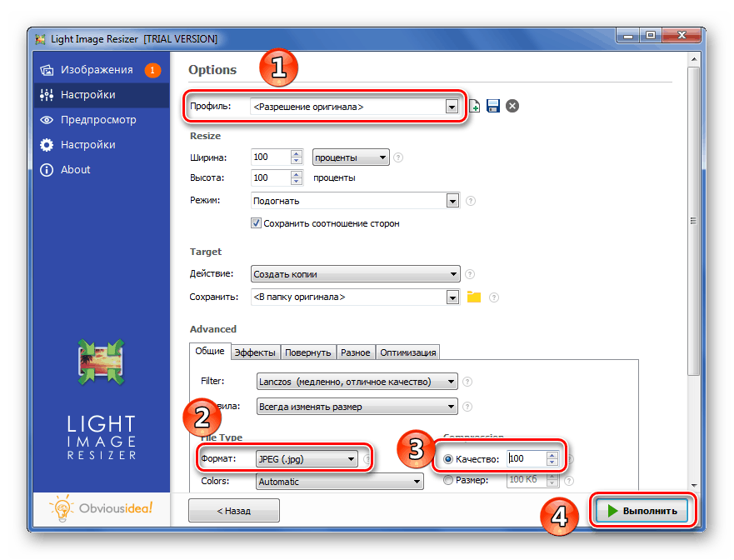Switch to the Эффекты tab
Viewport: 734px width, 560px height.
[255, 352]
